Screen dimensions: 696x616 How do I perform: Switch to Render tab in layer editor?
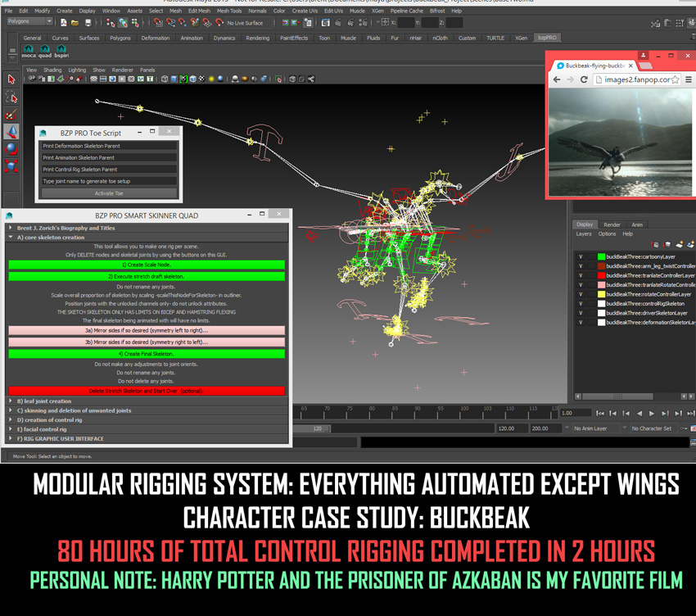612,224
